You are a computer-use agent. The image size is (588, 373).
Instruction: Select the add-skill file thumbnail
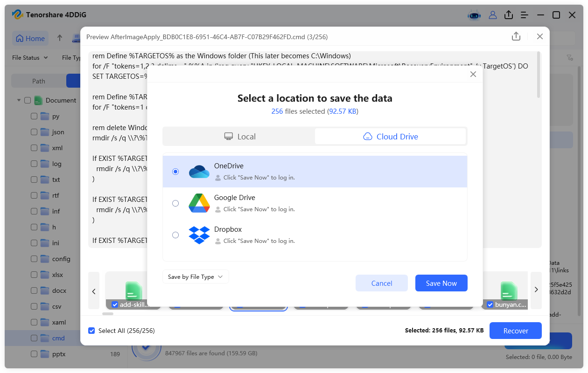[x=133, y=290]
